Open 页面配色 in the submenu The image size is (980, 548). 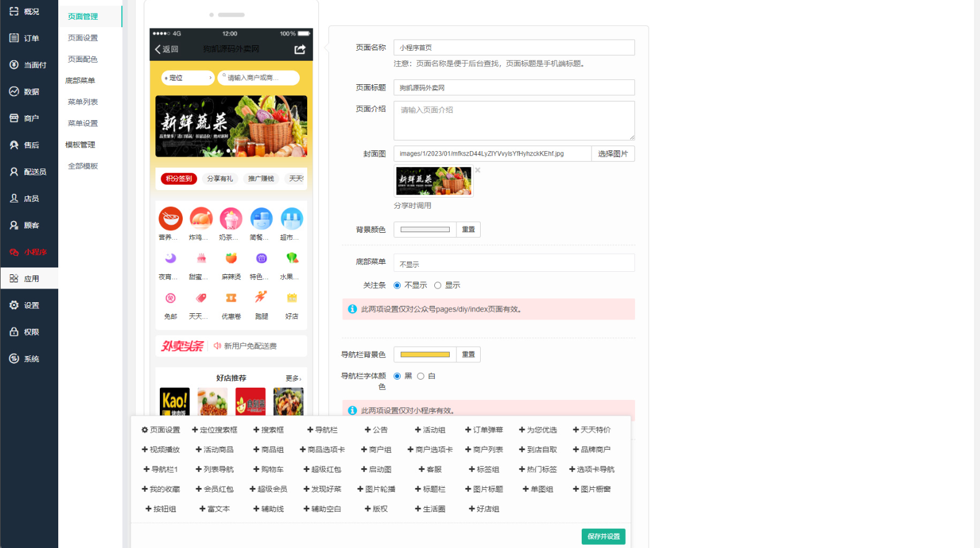[83, 59]
